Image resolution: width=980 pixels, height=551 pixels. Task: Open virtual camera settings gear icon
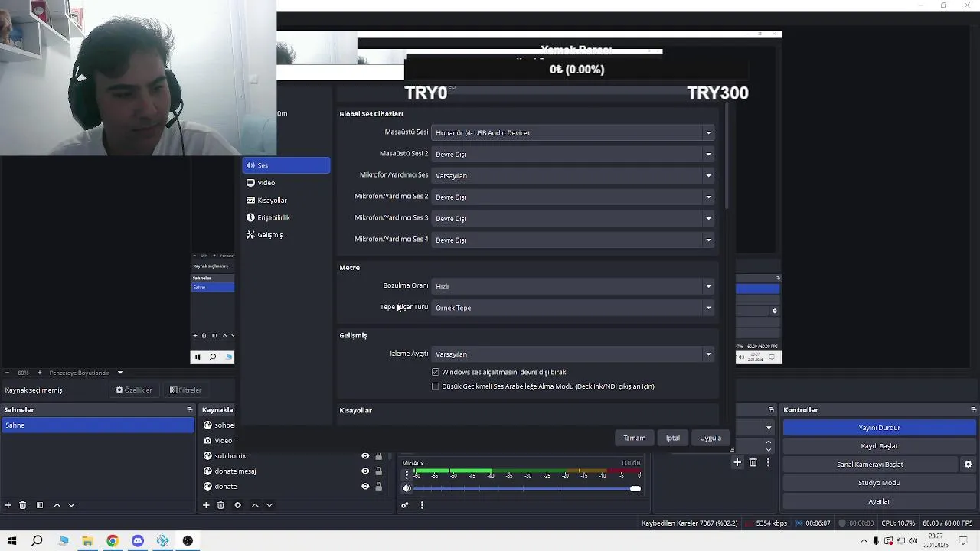point(968,465)
